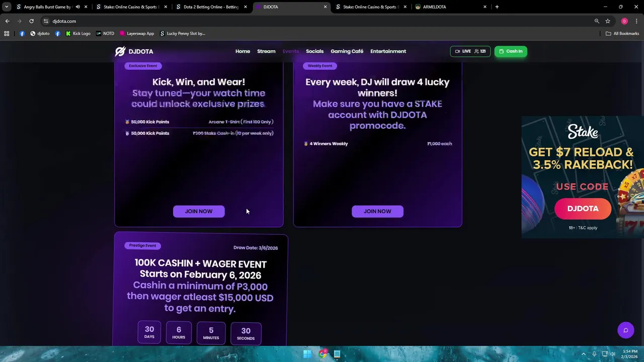Open the Socials nav link

[314, 51]
